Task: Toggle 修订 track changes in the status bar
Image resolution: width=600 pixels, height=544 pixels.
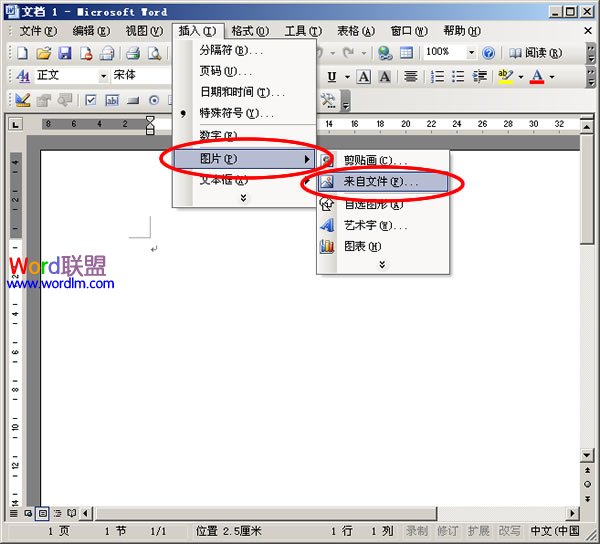Action: (447, 531)
